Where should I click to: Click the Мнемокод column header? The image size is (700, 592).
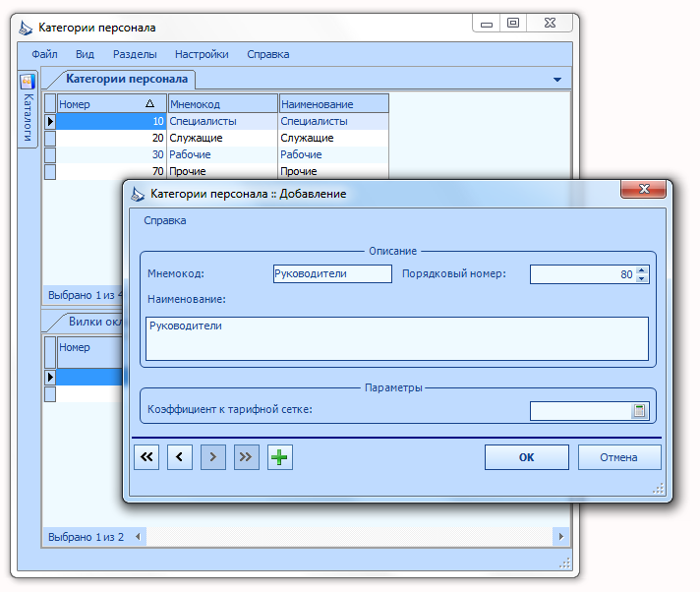[223, 104]
